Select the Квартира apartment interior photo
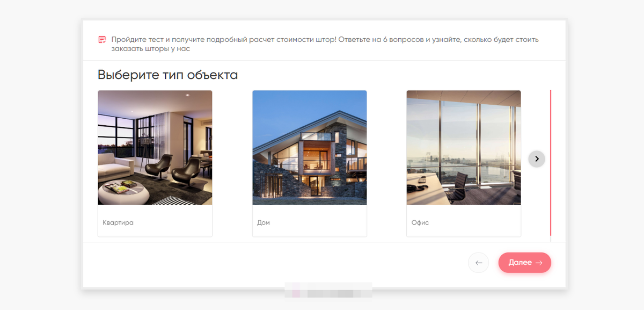 pyautogui.click(x=155, y=148)
